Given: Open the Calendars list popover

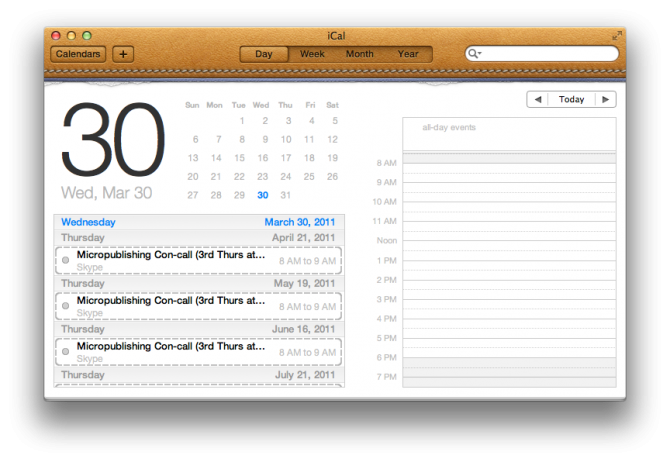Looking at the screenshot, I should 78,54.
